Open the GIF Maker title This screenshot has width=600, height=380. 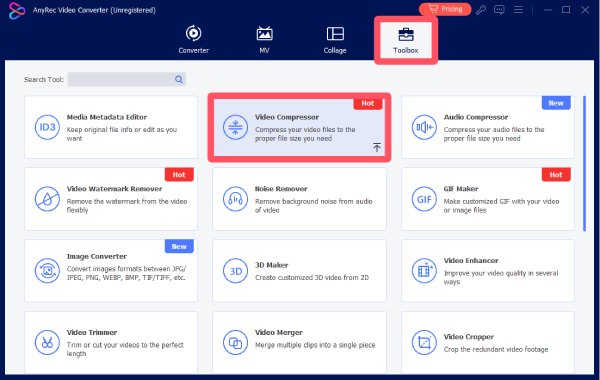point(461,189)
